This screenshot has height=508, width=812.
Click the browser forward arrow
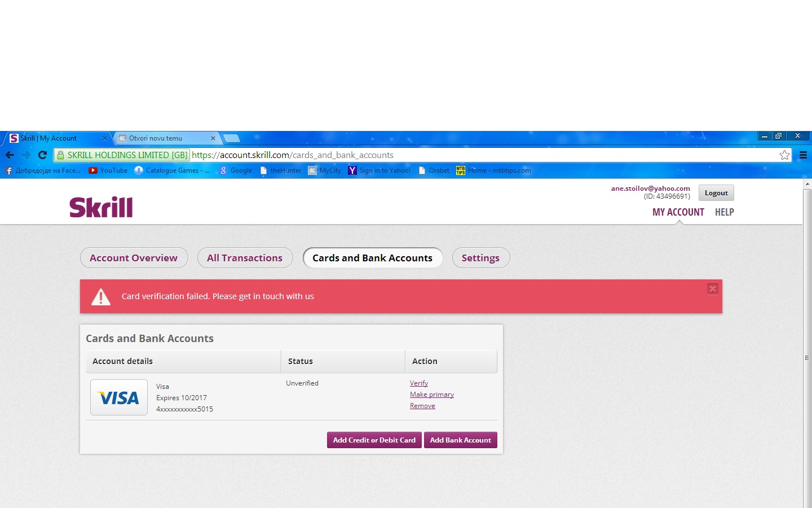[x=26, y=155]
